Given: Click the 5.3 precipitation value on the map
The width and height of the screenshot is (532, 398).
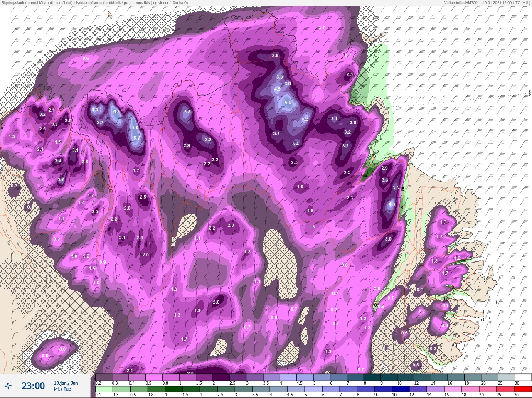Looking at the screenshot, I should click(116, 112).
